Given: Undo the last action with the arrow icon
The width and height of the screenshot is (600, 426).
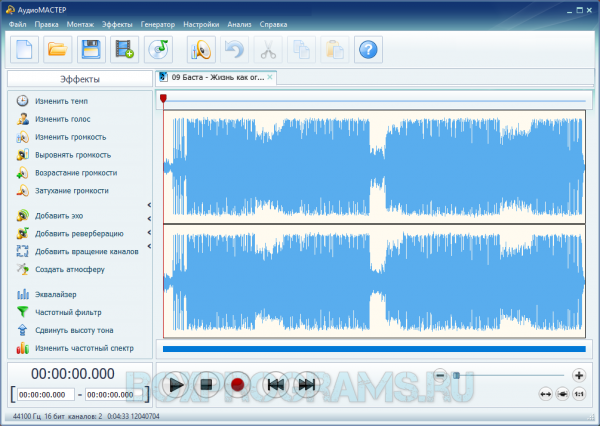Looking at the screenshot, I should (x=235, y=50).
